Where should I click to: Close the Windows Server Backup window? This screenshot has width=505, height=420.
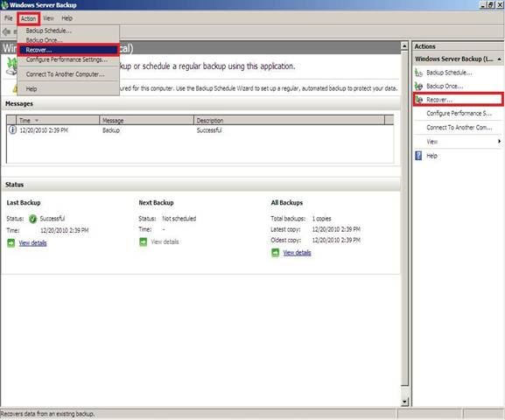499,5
